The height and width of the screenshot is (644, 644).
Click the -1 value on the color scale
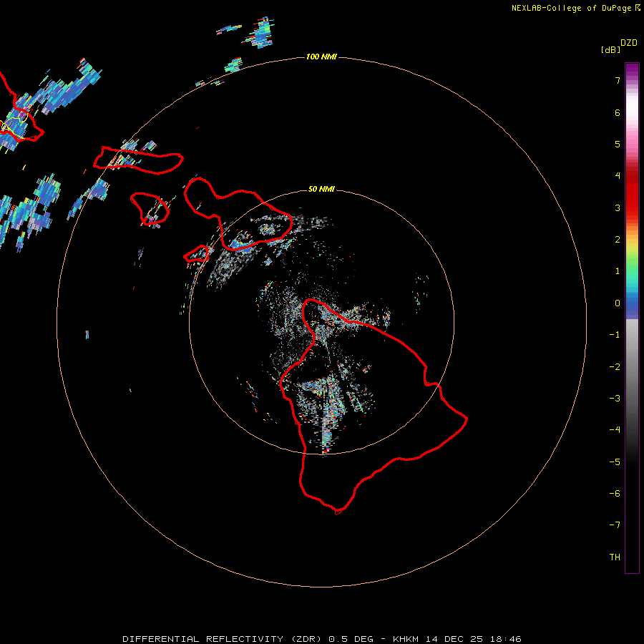(x=615, y=335)
